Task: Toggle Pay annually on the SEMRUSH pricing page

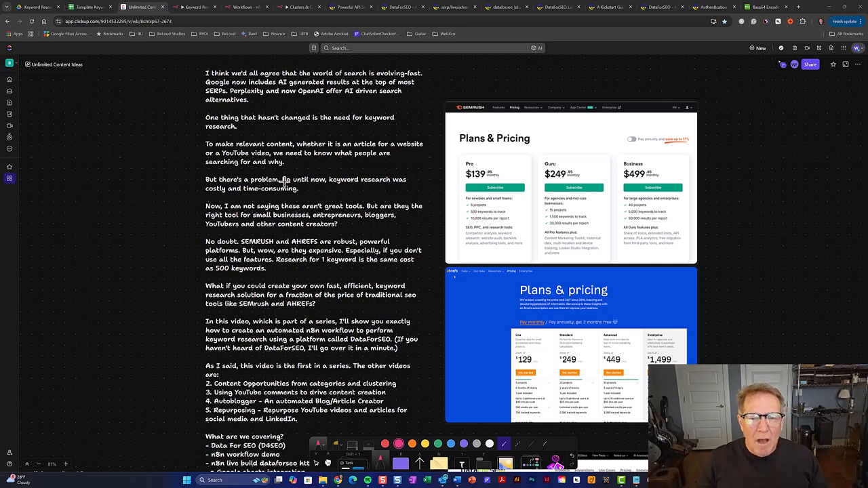Action: (631, 139)
